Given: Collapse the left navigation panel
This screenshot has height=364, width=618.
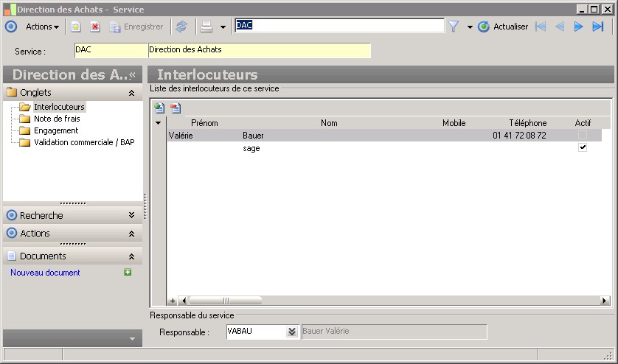Looking at the screenshot, I should click(x=133, y=74).
